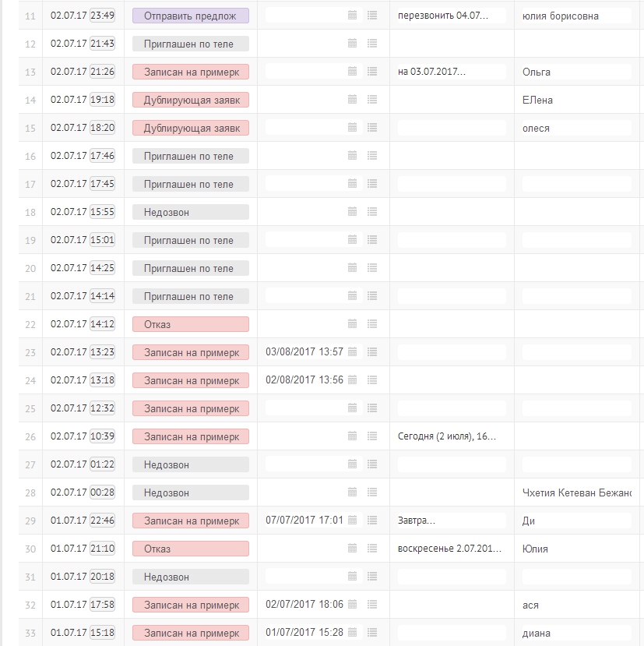Screen dimensions: 644x646
Task: Click list icon next to 07/07/2017 17:01
Action: point(372,521)
